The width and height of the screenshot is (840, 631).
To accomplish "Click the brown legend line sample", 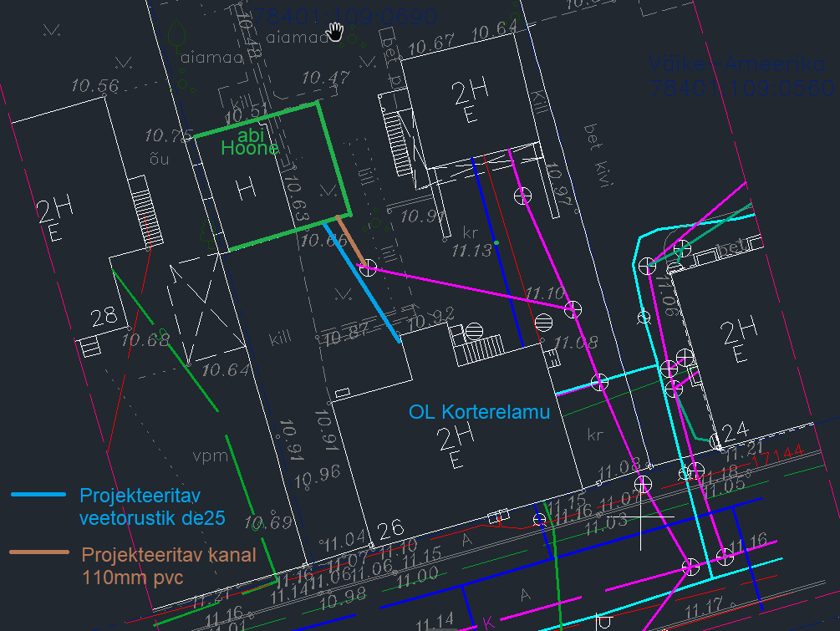I will (38, 552).
